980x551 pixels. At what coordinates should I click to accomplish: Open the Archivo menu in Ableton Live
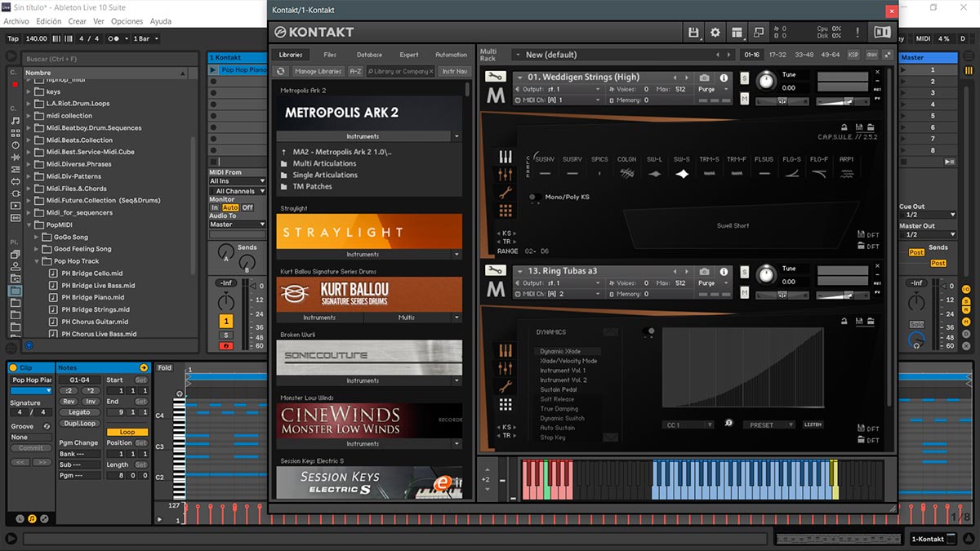coord(16,21)
